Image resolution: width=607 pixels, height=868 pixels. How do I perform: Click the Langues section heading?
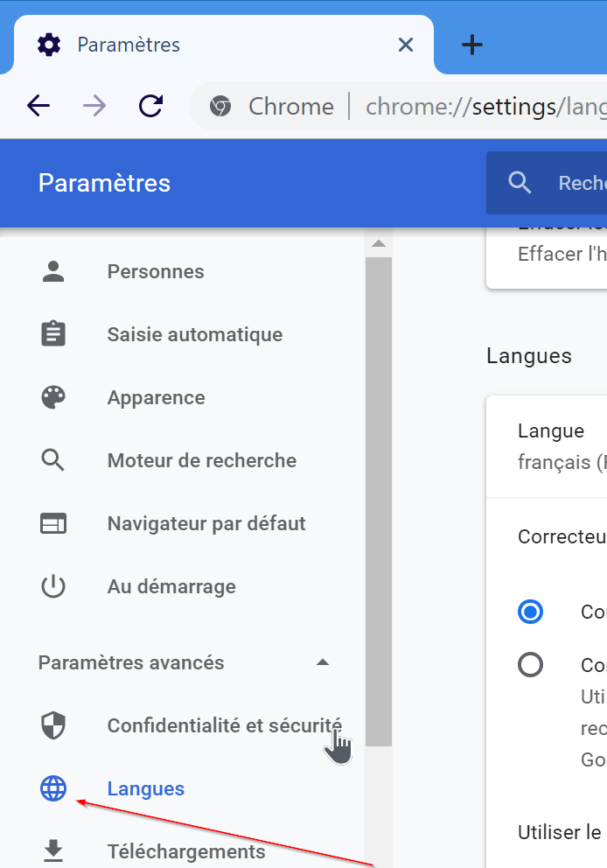529,356
